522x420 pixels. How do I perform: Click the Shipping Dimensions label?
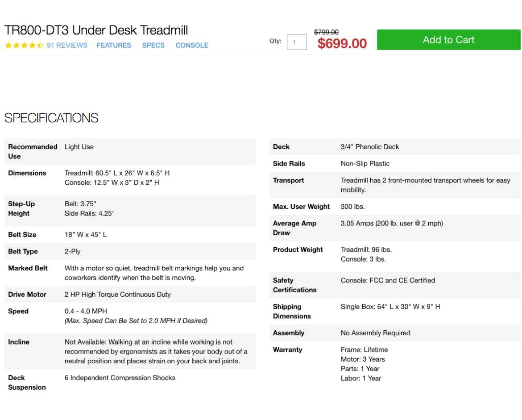[292, 312]
